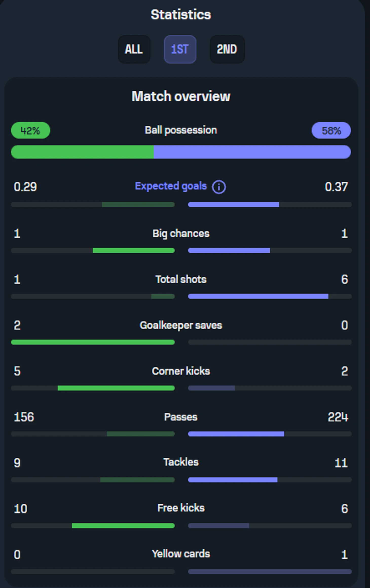Screen dimensions: 370x588
Task: Click the Big chances label
Action: click(181, 233)
